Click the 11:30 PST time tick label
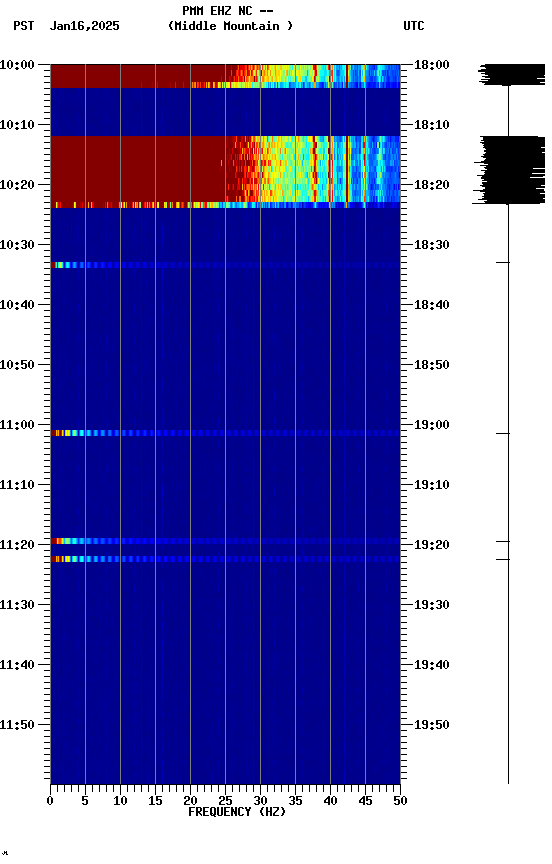 [17, 606]
